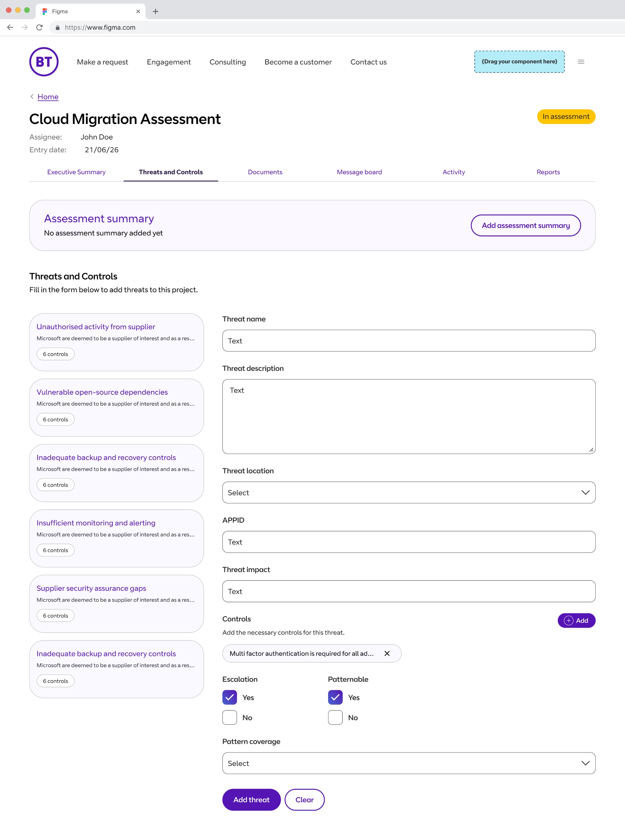
Task: Click the Threat impact text field
Action: pyautogui.click(x=409, y=591)
